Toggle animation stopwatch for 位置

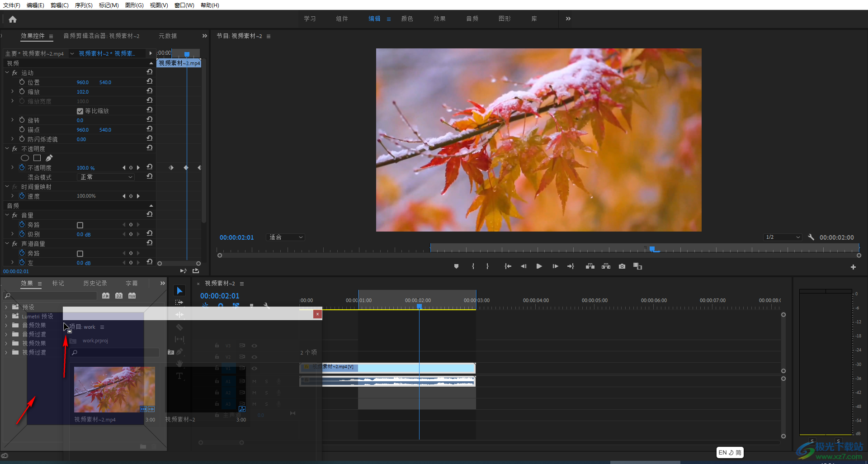click(x=22, y=82)
